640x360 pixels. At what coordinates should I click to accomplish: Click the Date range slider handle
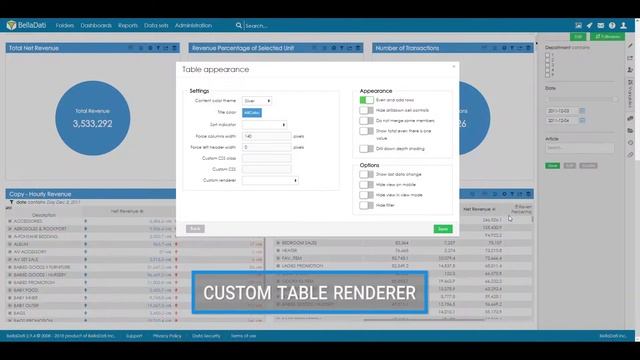(x=615, y=99)
